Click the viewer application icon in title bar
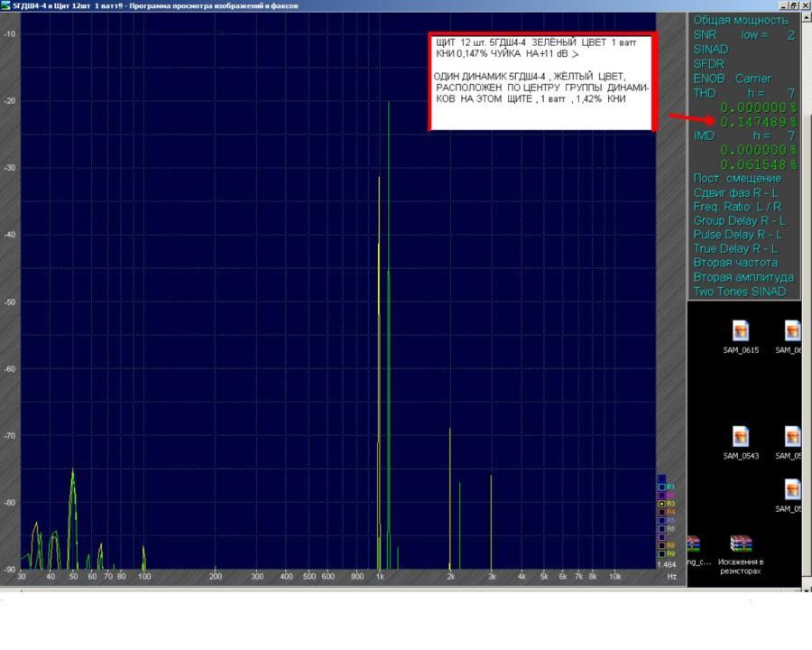Image resolution: width=812 pixels, height=650 pixels. pyautogui.click(x=5, y=5)
